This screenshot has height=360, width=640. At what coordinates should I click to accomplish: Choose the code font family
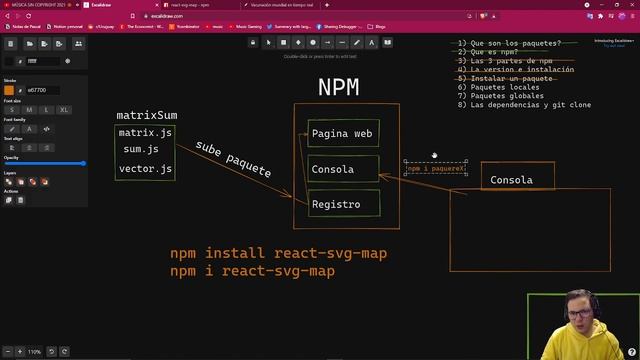(47, 129)
